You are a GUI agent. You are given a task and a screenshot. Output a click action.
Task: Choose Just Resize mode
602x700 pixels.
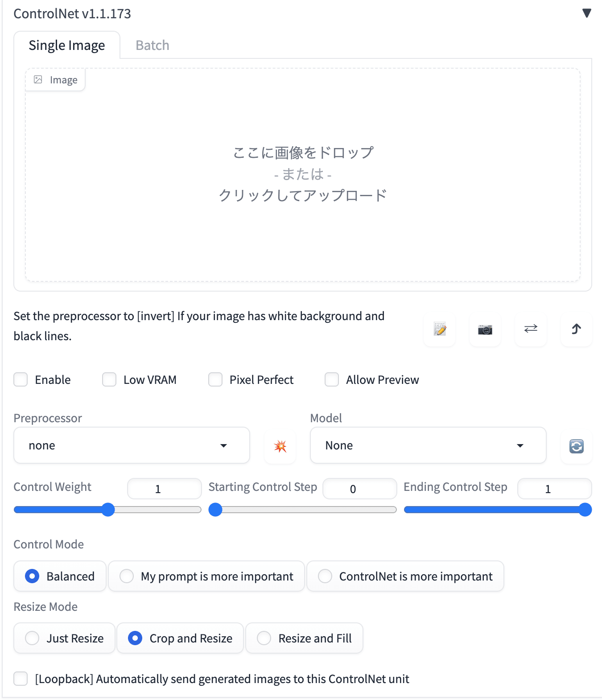[x=65, y=638]
